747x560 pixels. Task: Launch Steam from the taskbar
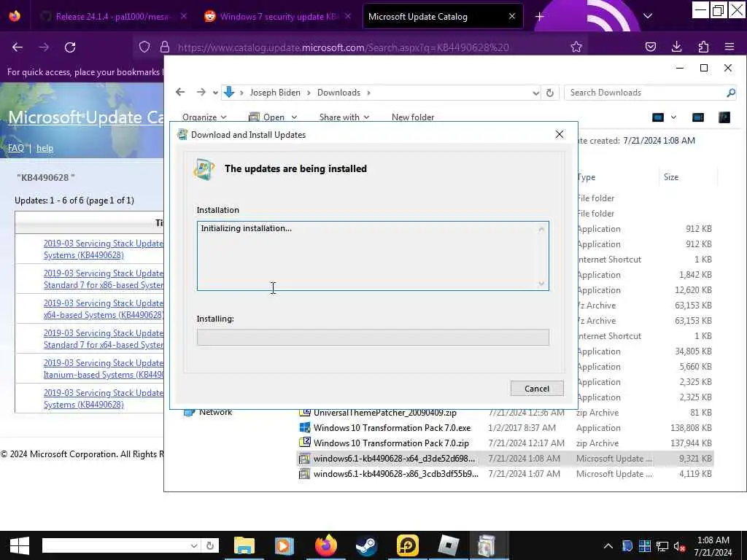coord(366,545)
